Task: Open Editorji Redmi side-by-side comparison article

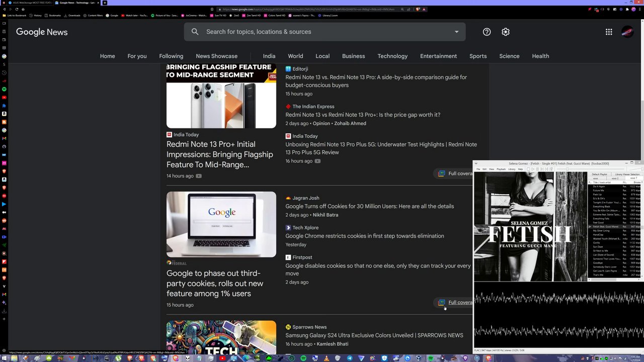Action: (376, 81)
